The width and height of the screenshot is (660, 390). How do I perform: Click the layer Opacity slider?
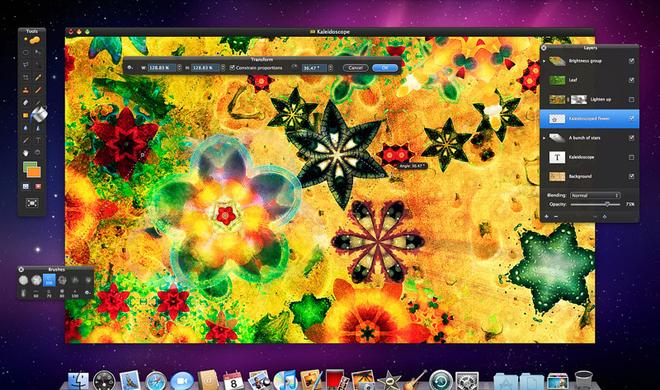595,204
